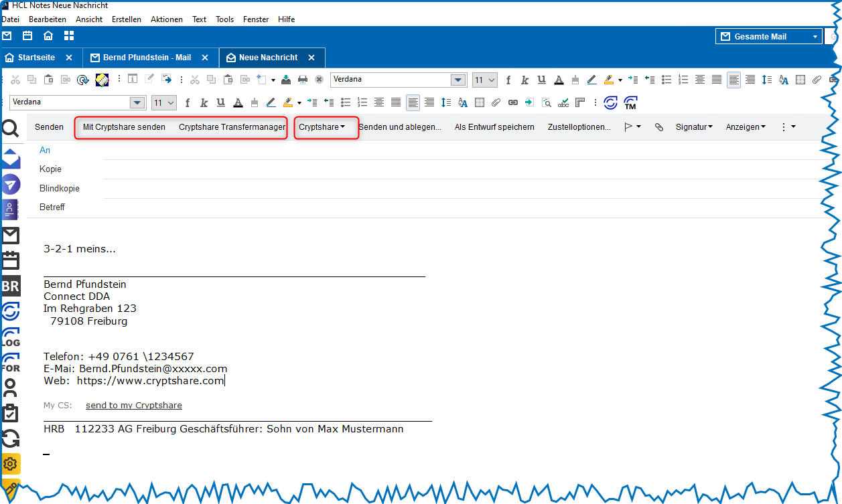The height and width of the screenshot is (504, 842).
Task: Open the Signatur dropdown
Action: pos(693,127)
